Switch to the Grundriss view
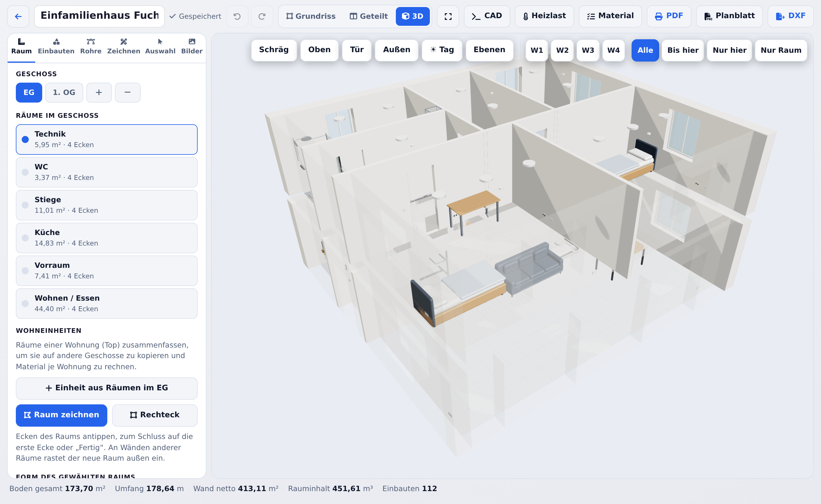The image size is (821, 504). [x=311, y=16]
